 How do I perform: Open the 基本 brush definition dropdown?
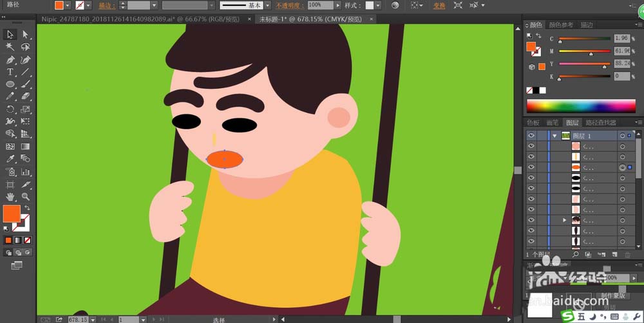pos(267,5)
